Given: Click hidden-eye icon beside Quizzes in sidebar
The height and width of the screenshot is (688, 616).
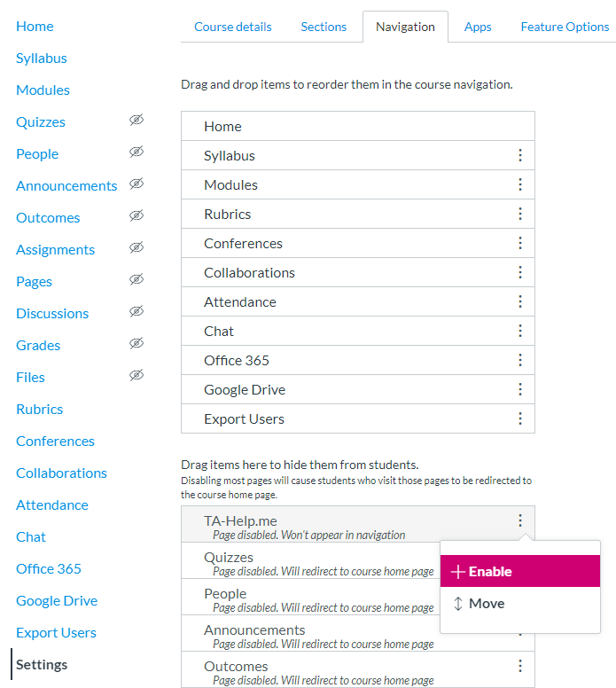Looking at the screenshot, I should tap(136, 120).
